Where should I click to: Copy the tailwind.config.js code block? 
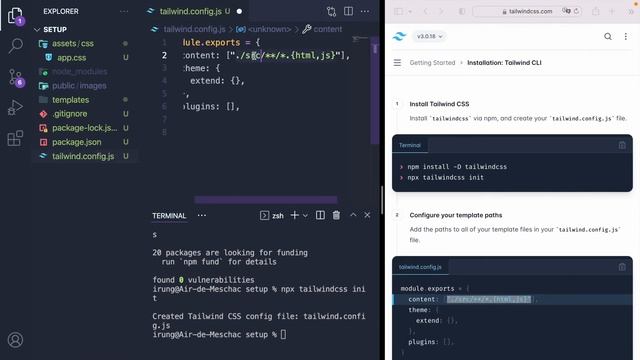click(622, 267)
